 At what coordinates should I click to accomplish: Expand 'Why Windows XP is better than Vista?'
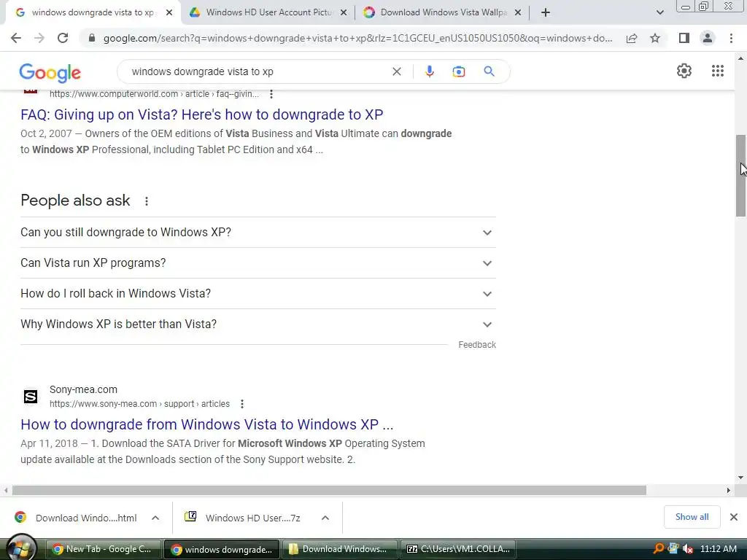[258, 324]
